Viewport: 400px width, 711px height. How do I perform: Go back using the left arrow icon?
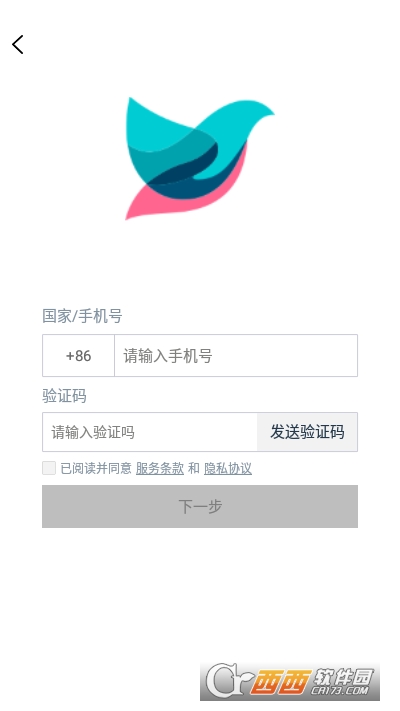click(x=18, y=44)
